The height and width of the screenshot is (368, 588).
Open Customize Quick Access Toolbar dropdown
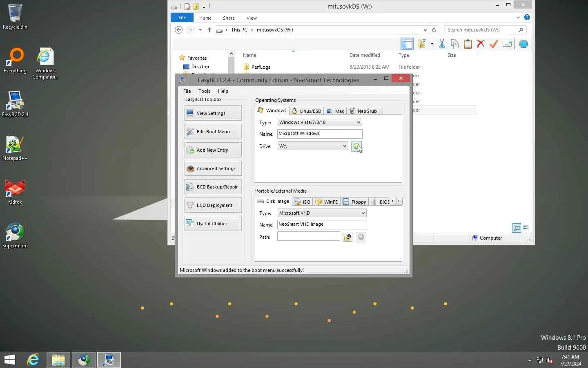click(204, 7)
